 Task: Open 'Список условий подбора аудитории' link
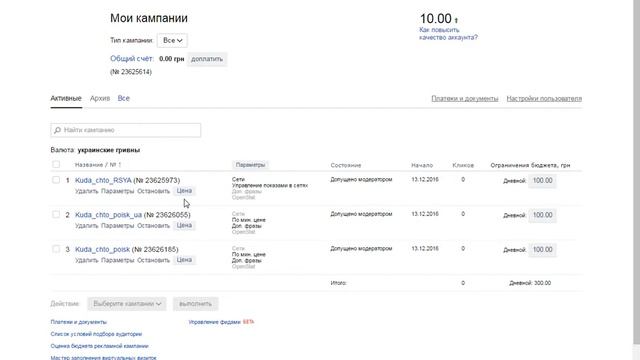(96, 334)
